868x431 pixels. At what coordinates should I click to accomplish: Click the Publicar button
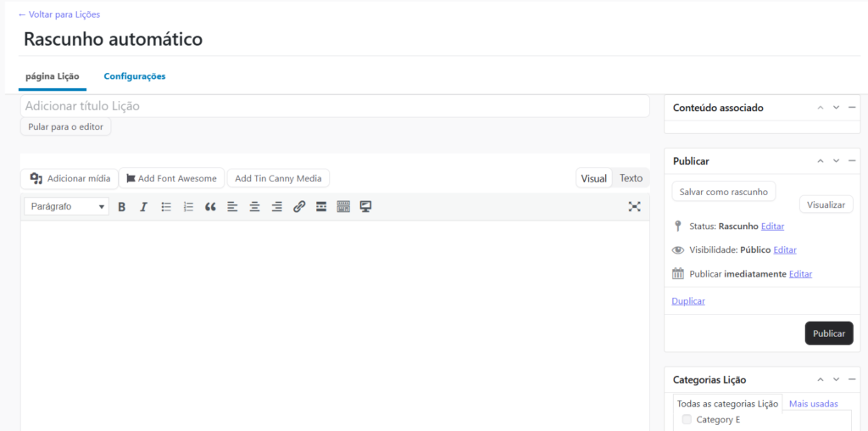(828, 333)
